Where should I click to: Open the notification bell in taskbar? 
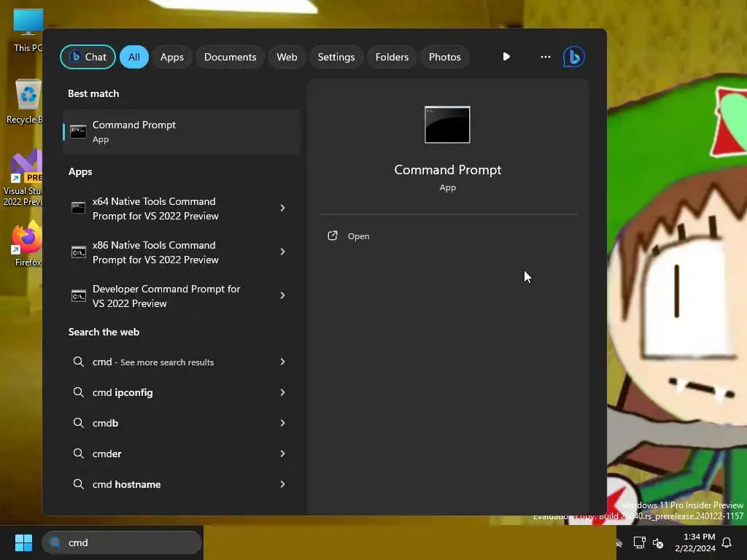click(x=727, y=542)
